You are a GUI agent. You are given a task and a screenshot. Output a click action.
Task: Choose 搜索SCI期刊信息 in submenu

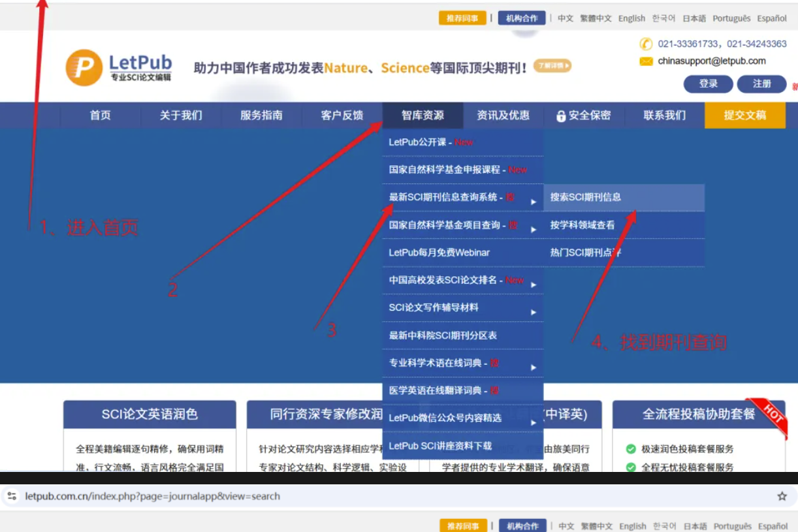[x=624, y=197]
